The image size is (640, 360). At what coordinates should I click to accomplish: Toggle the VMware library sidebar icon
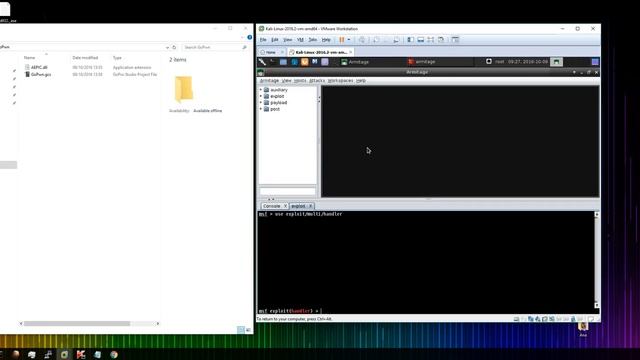point(410,40)
